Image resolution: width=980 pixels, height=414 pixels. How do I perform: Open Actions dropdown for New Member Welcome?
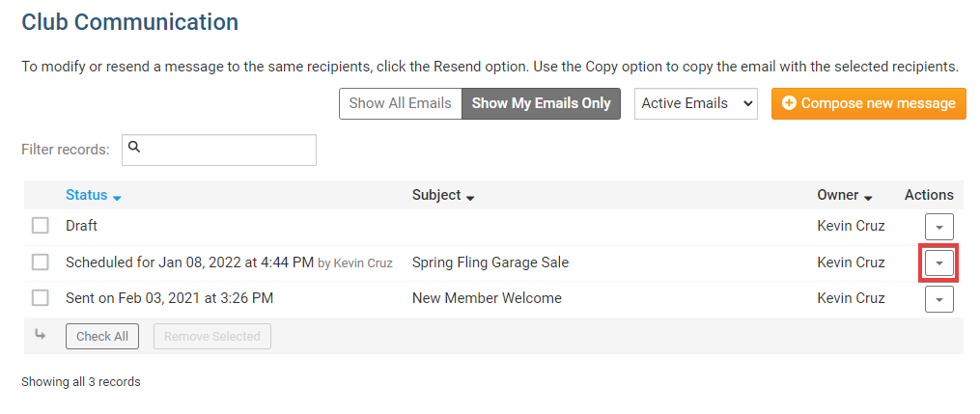click(x=939, y=300)
